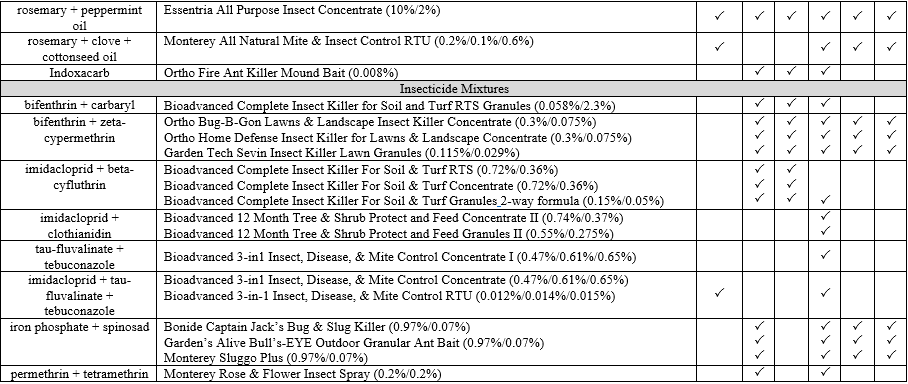Select the iron phosphate + spinosad cell

[78, 326]
